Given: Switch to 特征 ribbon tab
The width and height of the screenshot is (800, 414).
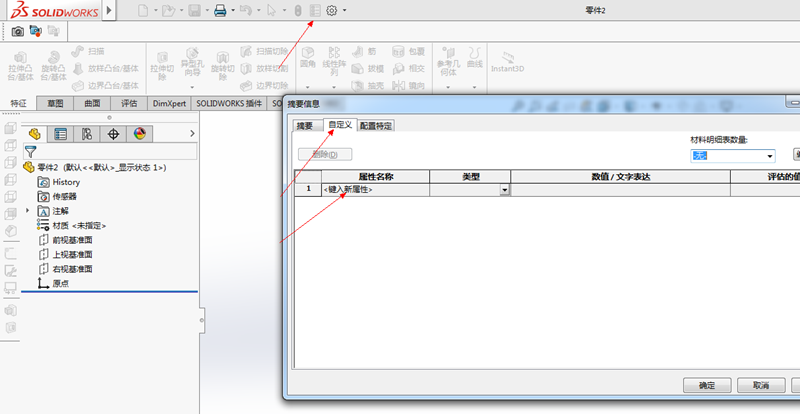Looking at the screenshot, I should pos(18,103).
